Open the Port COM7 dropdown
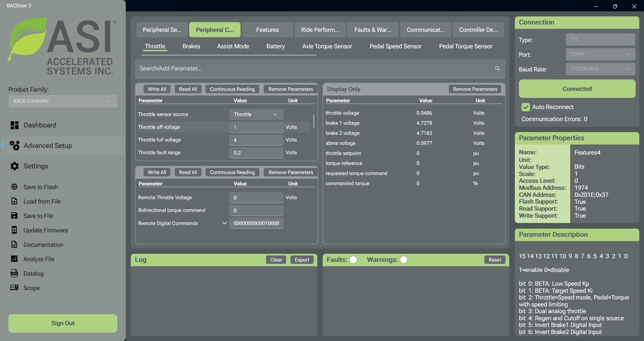Viewport: 644px width, 341px height. (600, 54)
